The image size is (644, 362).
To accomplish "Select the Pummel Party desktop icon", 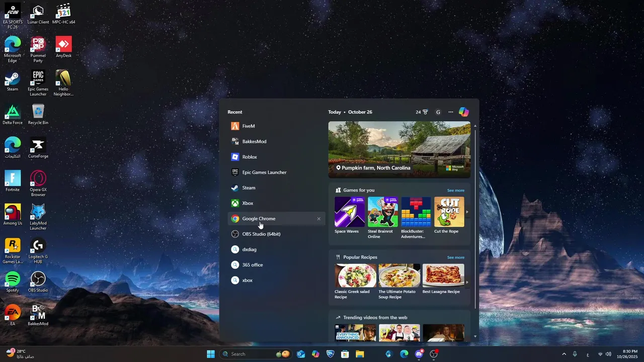I will tap(38, 50).
